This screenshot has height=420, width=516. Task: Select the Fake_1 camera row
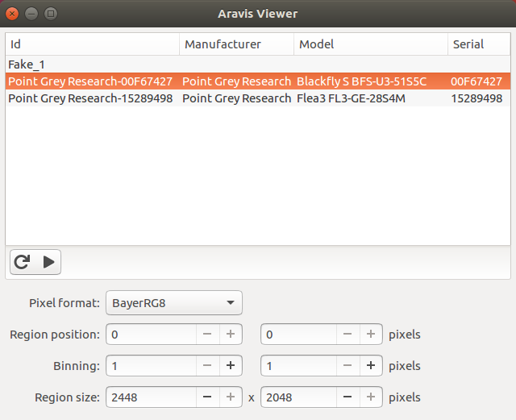(258, 64)
